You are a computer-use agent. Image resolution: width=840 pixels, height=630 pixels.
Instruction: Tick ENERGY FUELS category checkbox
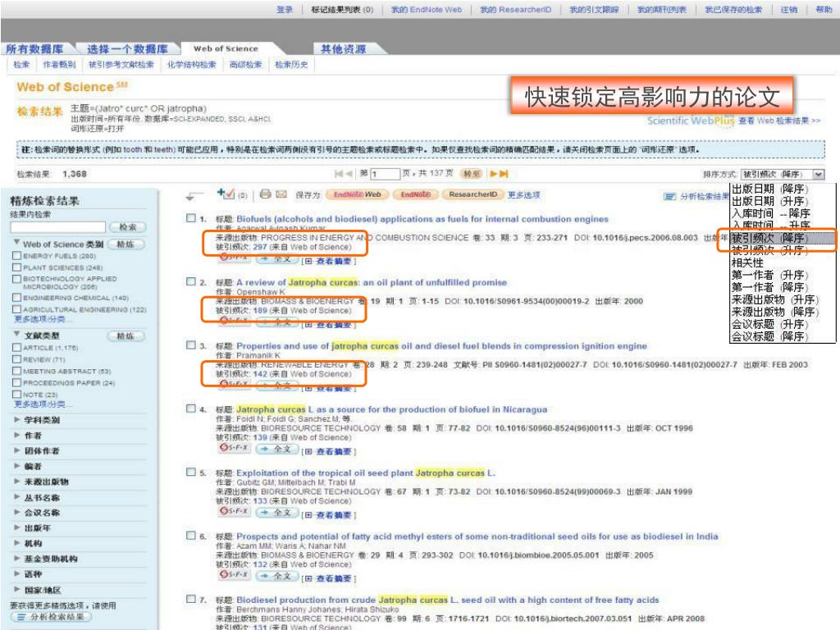coord(16,256)
